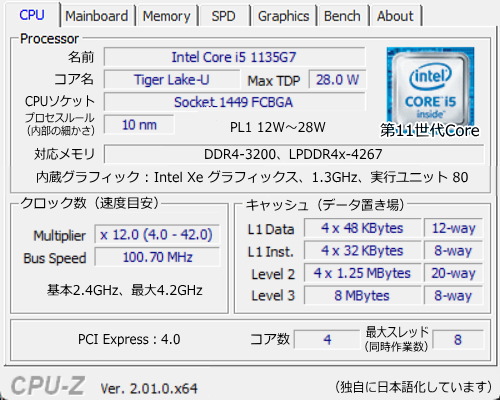The width and height of the screenshot is (500, 400).
Task: Click the text PL1 12W～28W
Action: pyautogui.click(x=277, y=127)
